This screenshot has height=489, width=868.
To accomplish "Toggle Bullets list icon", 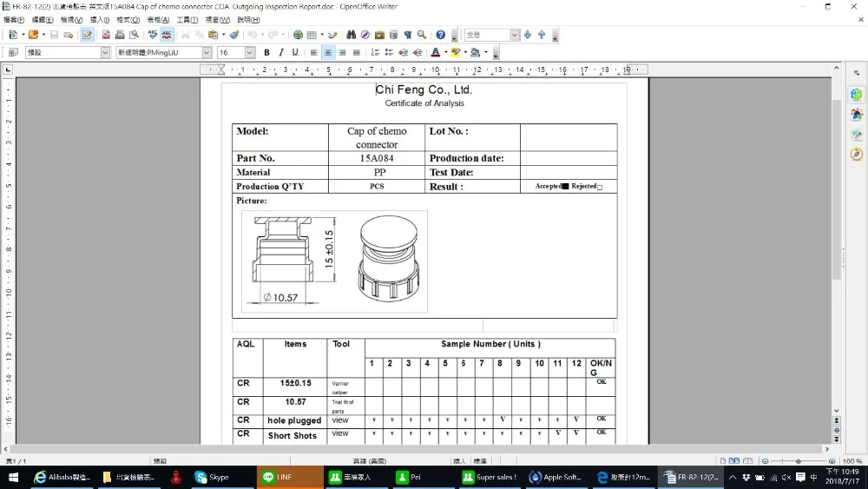I will (x=389, y=53).
